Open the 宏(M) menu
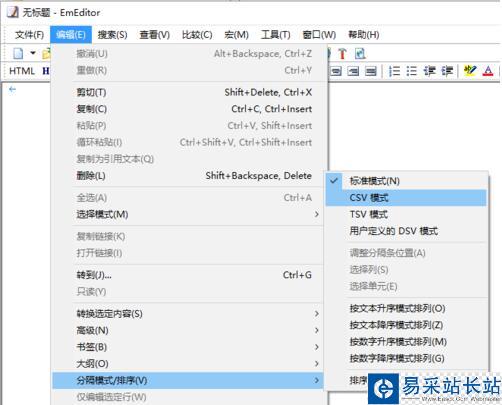Image resolution: width=502 pixels, height=405 pixels. pos(236,35)
